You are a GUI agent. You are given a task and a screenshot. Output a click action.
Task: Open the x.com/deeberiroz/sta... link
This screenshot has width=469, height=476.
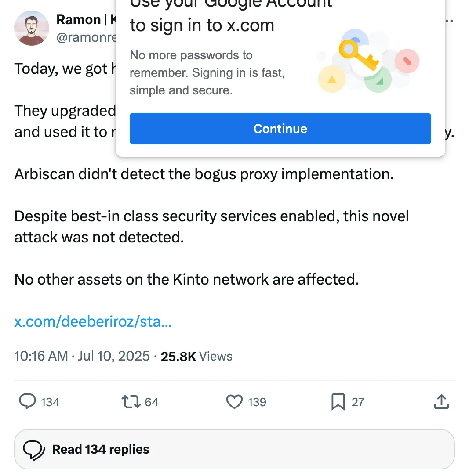pos(93,321)
